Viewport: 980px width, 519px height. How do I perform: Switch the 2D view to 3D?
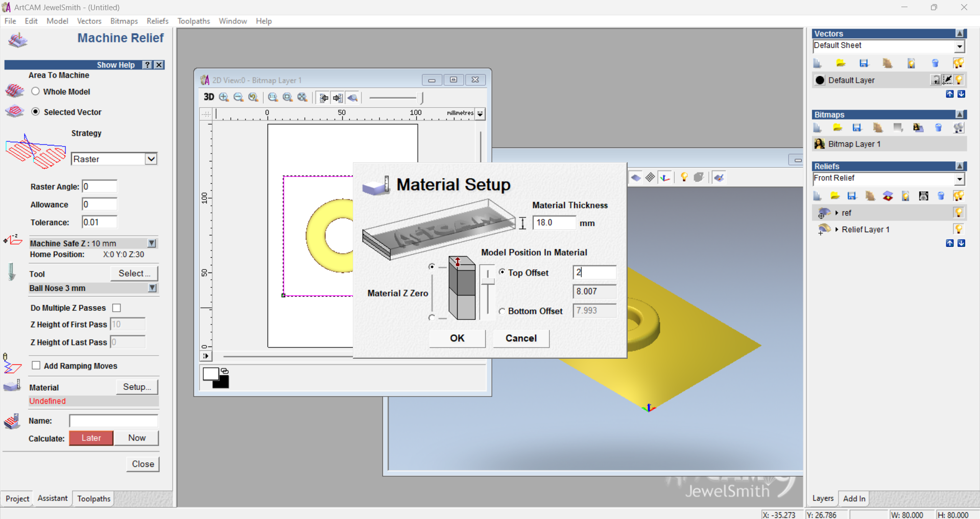(x=208, y=97)
